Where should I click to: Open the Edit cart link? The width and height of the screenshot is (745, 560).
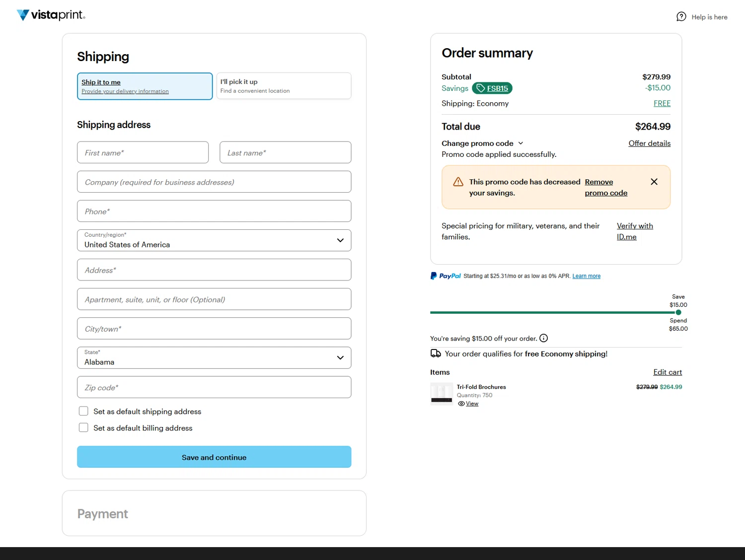667,372
